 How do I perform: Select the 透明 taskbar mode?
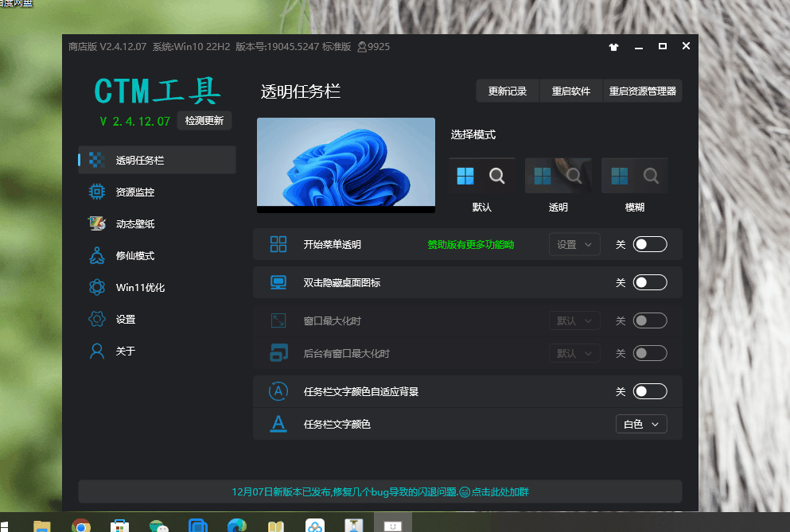[558, 185]
